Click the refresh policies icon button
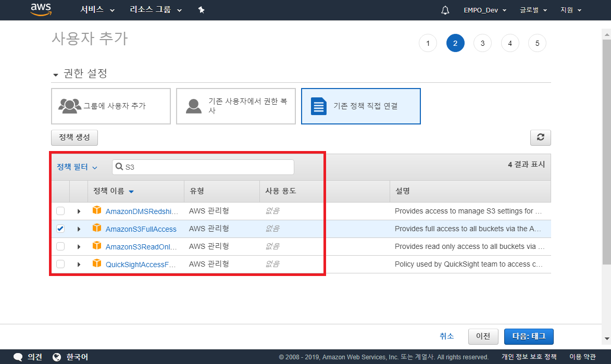This screenshot has width=611, height=364. [541, 137]
